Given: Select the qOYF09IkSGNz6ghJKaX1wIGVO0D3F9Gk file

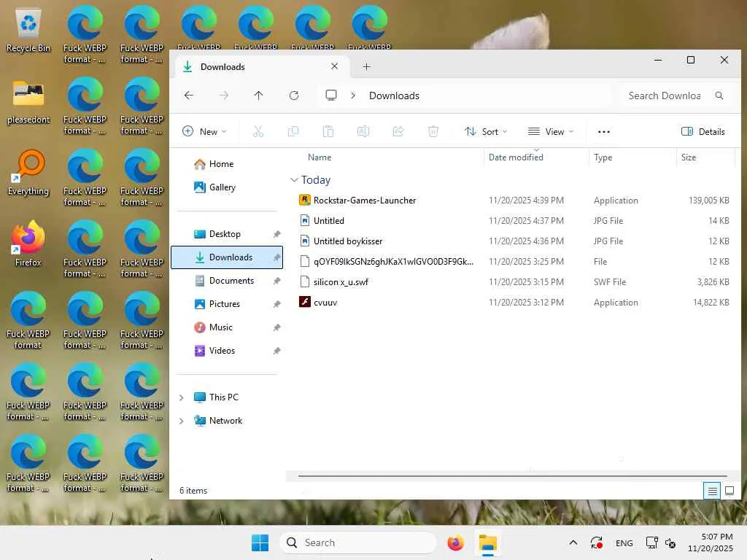Looking at the screenshot, I should coord(514,262).
